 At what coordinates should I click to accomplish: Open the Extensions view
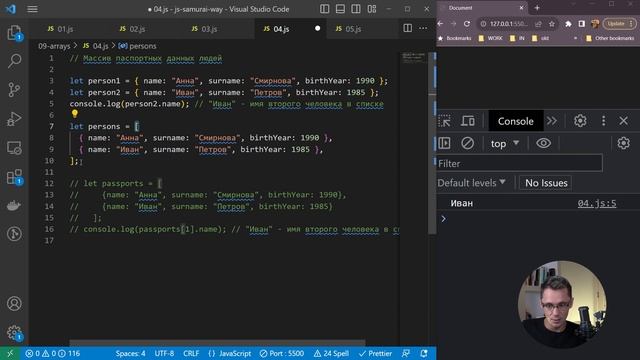(x=14, y=177)
